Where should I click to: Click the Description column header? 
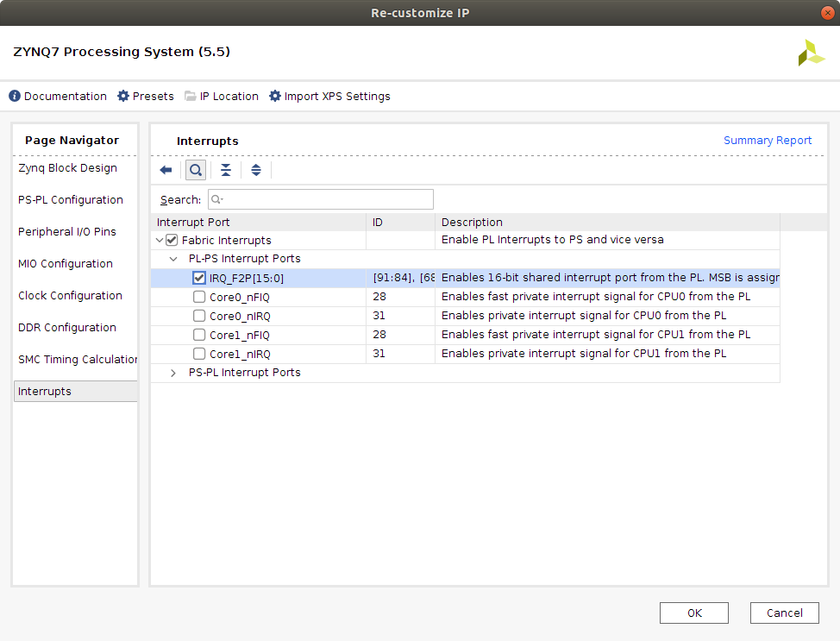tap(607, 222)
